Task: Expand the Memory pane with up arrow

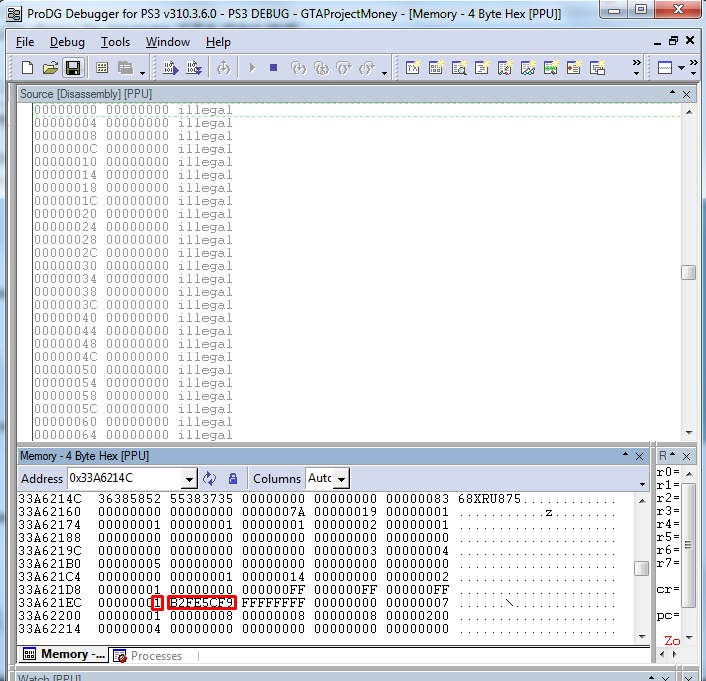Action: click(625, 454)
